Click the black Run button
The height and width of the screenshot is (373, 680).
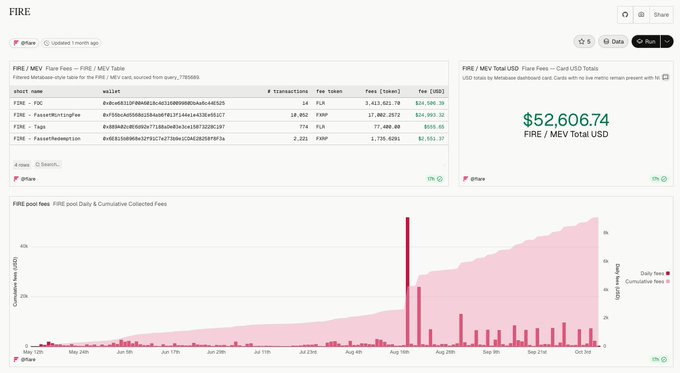[x=646, y=42]
